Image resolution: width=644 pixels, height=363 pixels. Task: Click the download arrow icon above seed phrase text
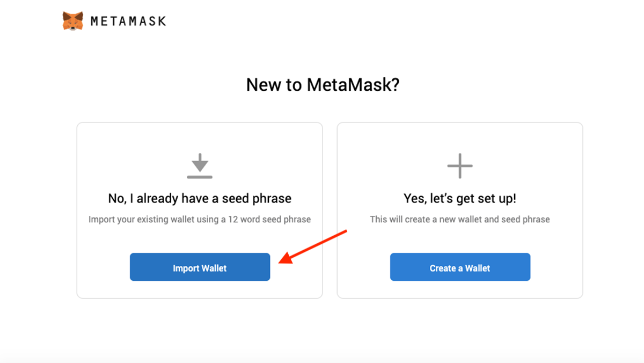coord(200,165)
